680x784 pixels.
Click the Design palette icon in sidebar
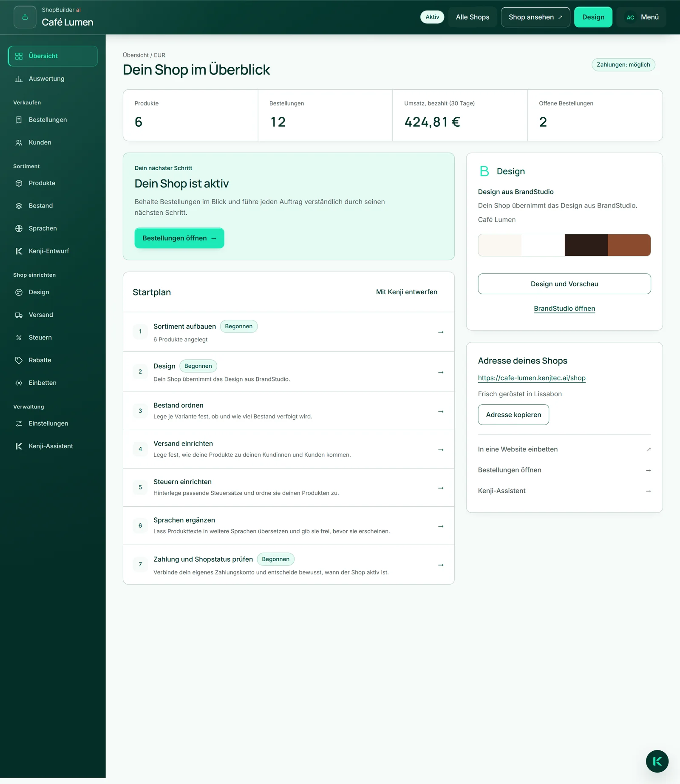(19, 292)
